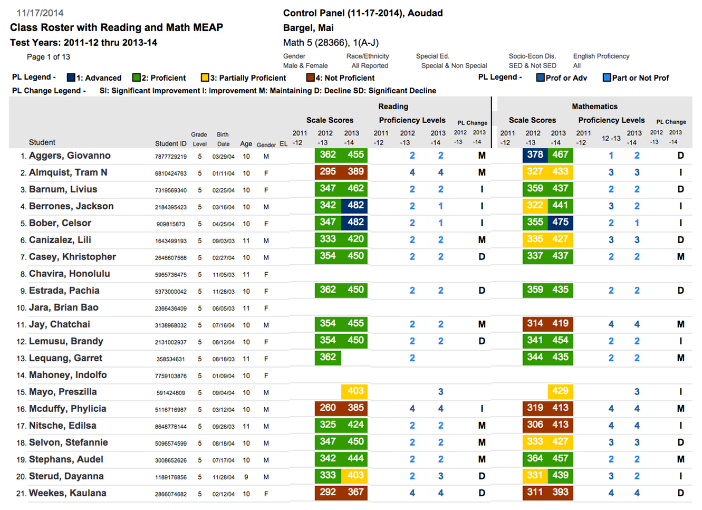Select student name Lemusu, Brandy
This screenshot has width=702, height=510.
click(66, 341)
